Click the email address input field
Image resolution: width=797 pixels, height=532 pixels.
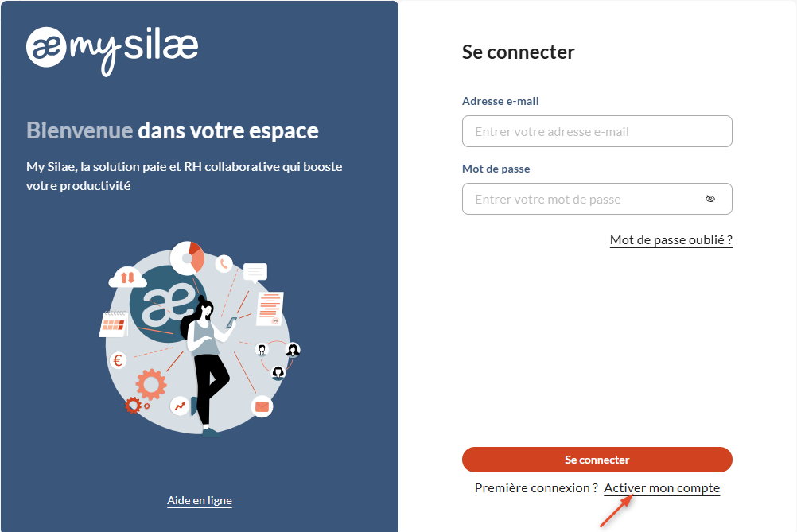pos(597,131)
